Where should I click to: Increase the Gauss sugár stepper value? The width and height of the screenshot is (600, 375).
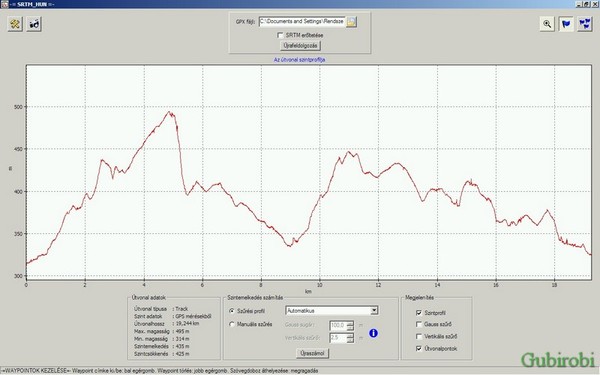(x=350, y=323)
